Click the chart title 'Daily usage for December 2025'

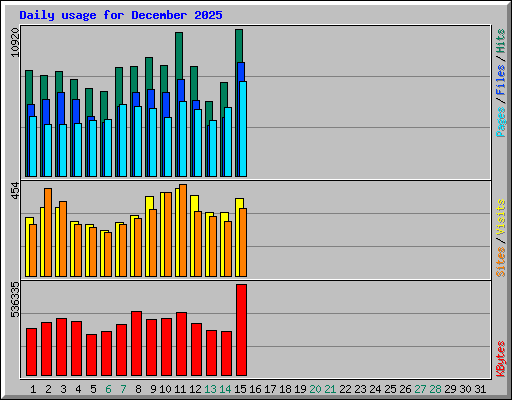pyautogui.click(x=121, y=15)
